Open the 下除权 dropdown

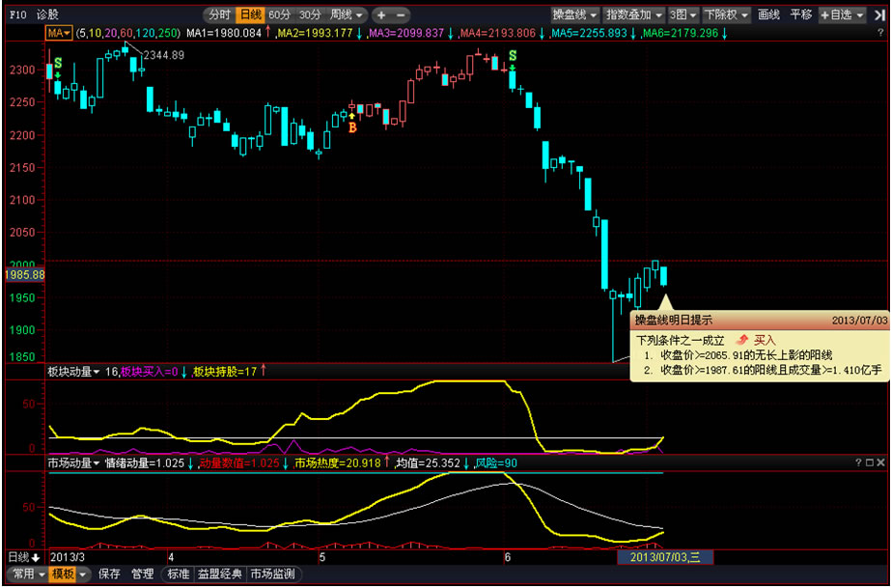pyautogui.click(x=726, y=15)
